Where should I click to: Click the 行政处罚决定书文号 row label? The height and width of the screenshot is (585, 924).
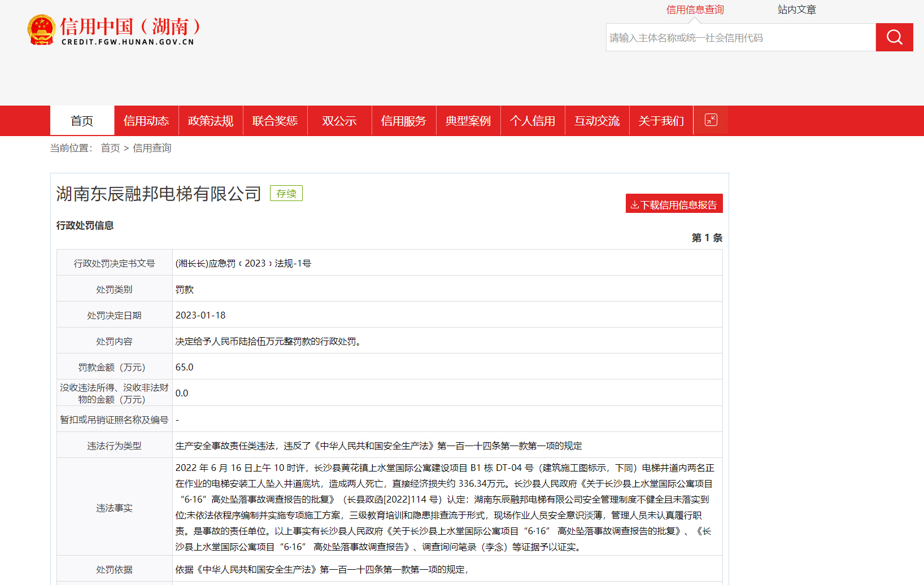pyautogui.click(x=114, y=263)
